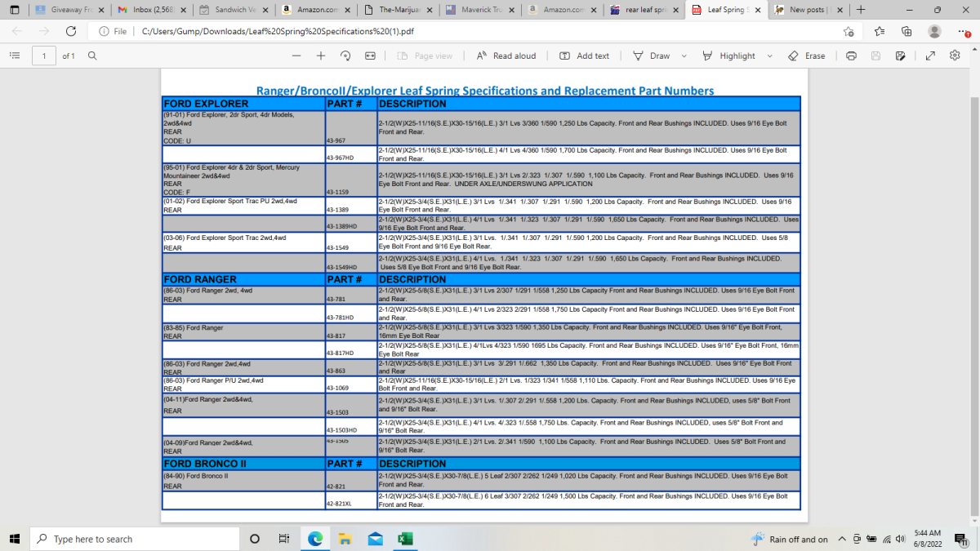Open the PDF table of contents sidebar
Image resolution: width=980 pixels, height=551 pixels.
(x=14, y=56)
